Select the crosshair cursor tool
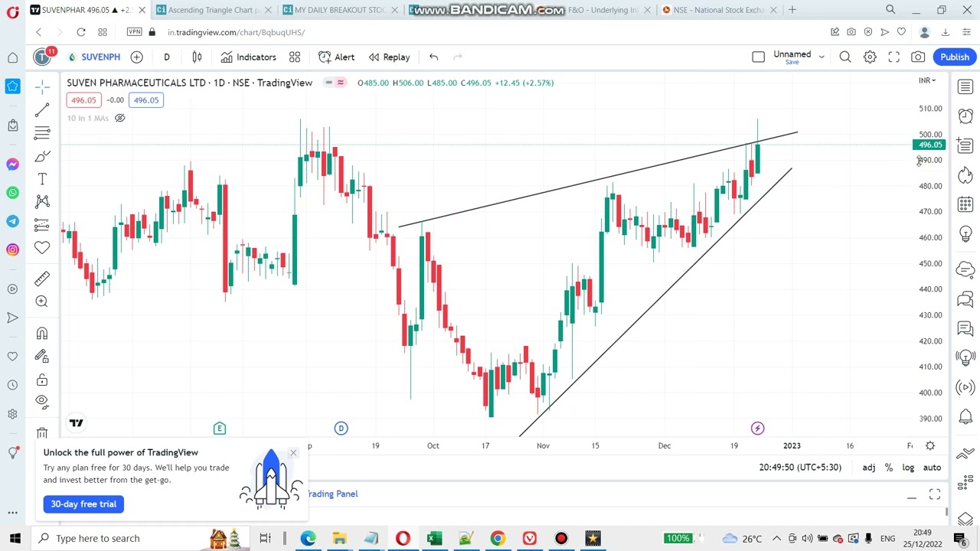This screenshot has width=980, height=551. pyautogui.click(x=42, y=87)
